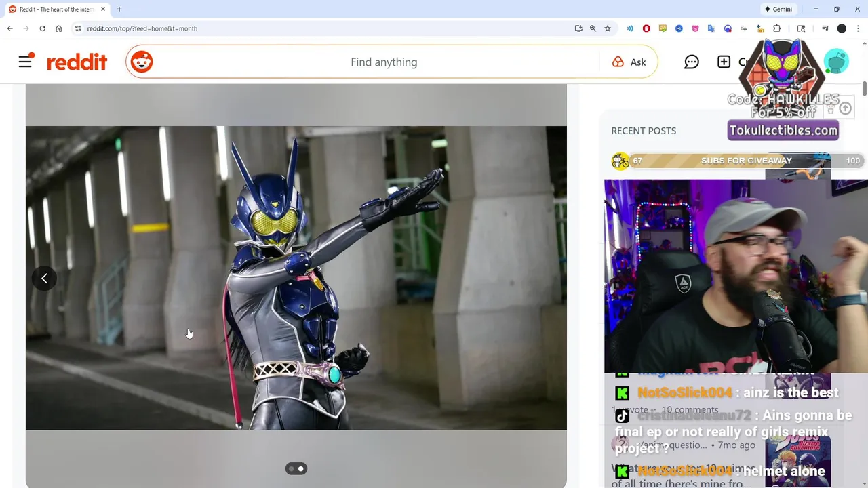Screen dimensions: 868x488
Task: Click the RECENT POSTS heading
Action: click(644, 131)
